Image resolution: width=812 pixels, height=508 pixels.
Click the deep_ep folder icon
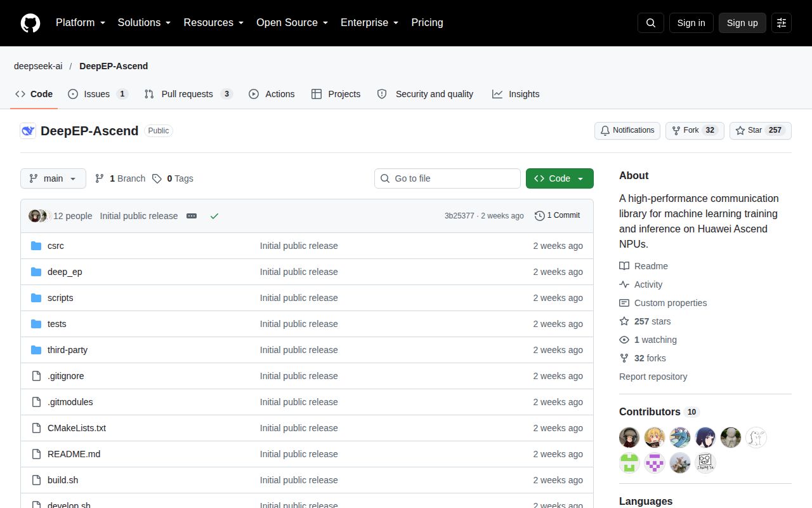(36, 272)
